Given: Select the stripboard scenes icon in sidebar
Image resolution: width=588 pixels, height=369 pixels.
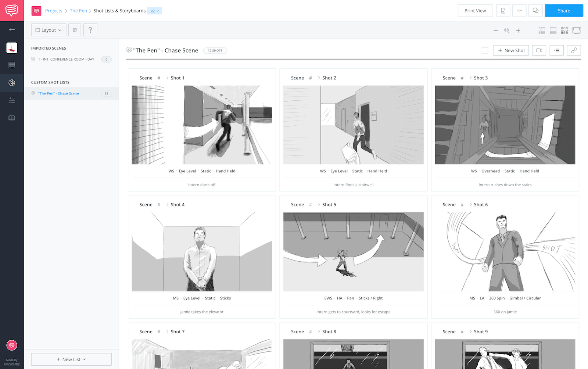Looking at the screenshot, I should pos(12,65).
